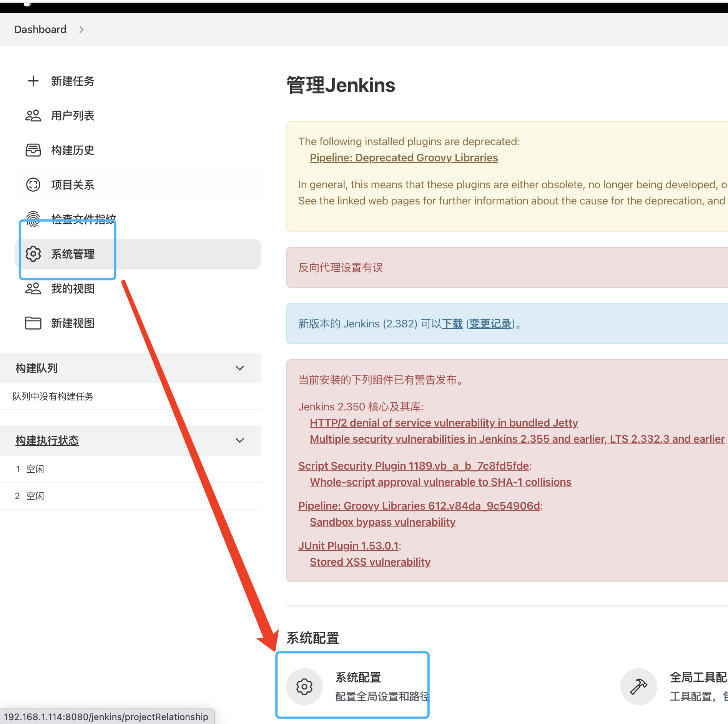Click the fingerprint icon for 检查文件指纹

(33, 219)
